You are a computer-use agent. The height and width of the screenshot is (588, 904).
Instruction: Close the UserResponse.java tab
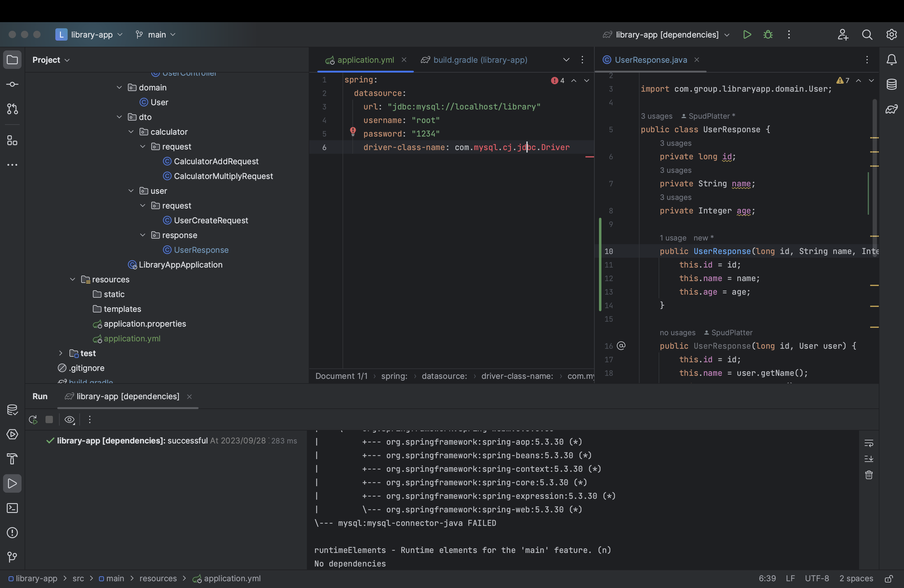click(697, 60)
